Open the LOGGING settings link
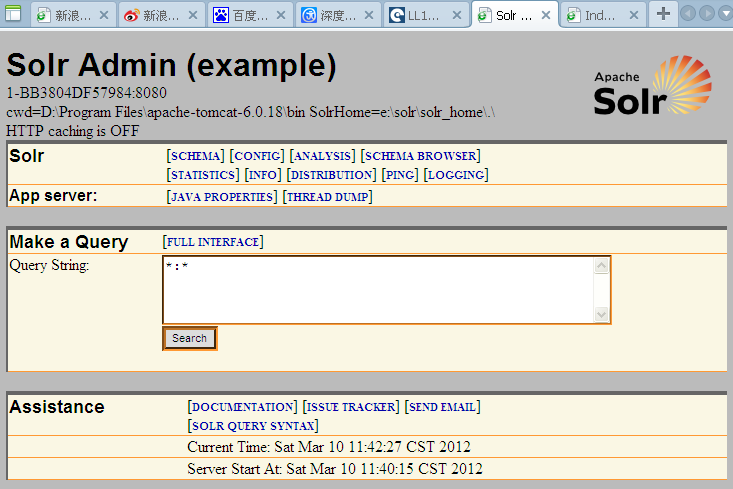This screenshot has height=489, width=733. pyautogui.click(x=456, y=175)
